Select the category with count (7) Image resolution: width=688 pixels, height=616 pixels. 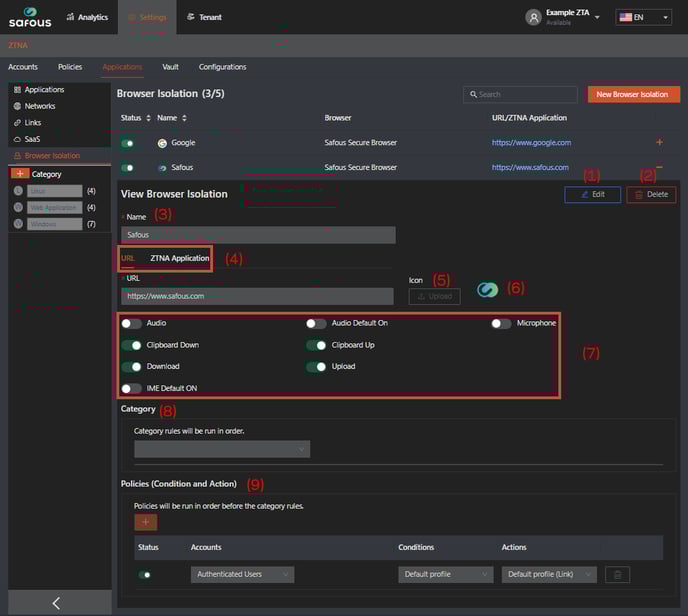(x=54, y=224)
